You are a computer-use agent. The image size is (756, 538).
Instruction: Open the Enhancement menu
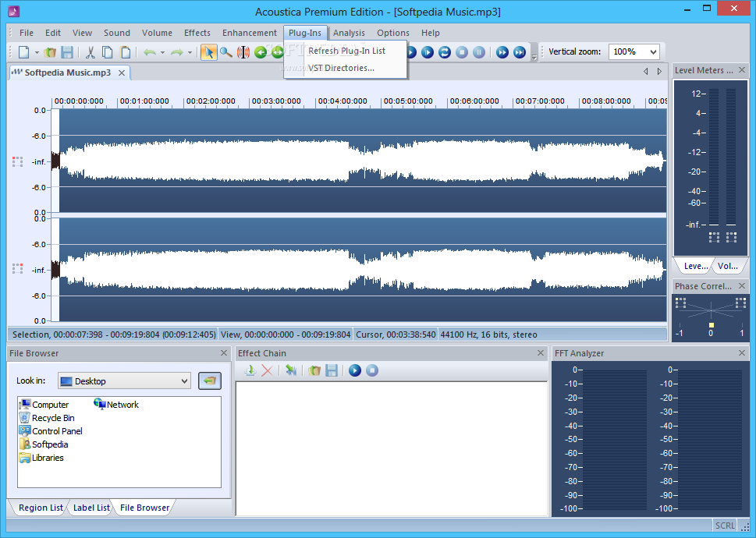pyautogui.click(x=249, y=33)
